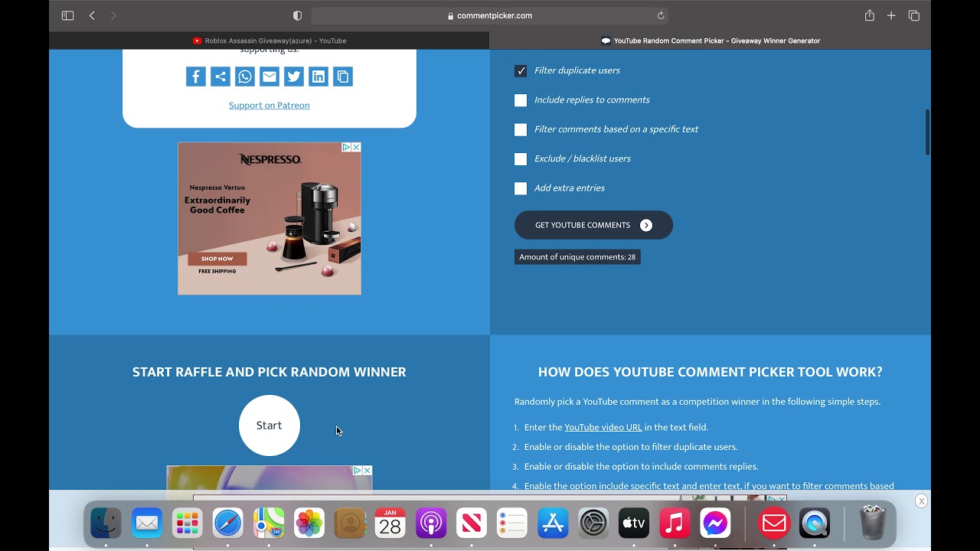Image resolution: width=980 pixels, height=551 pixels.
Task: Close the ad below the Start button
Action: coord(367,471)
